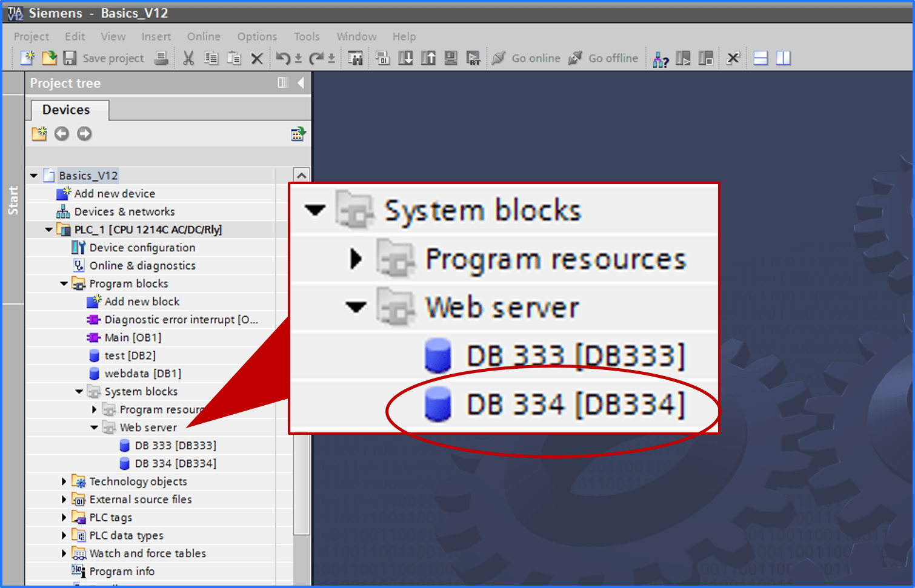The width and height of the screenshot is (915, 588).
Task: Open the Window menu
Action: [356, 36]
